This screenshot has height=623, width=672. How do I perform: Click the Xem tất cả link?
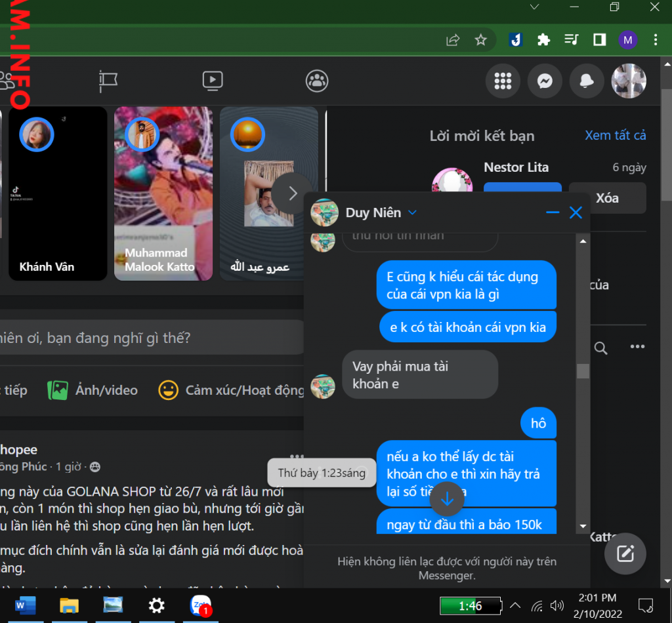[x=615, y=135]
